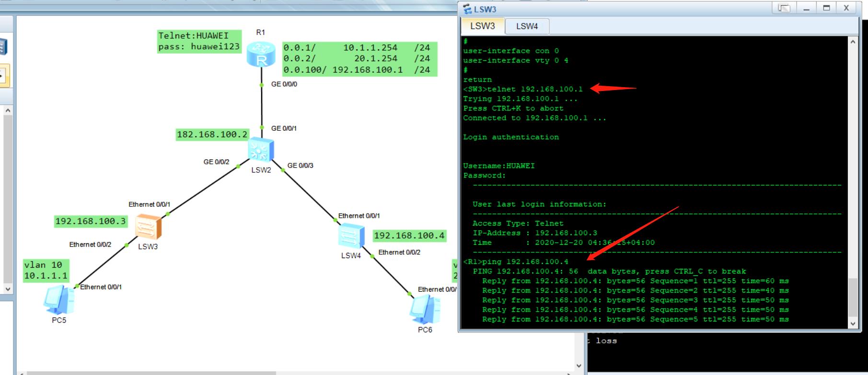This screenshot has width=868, height=375.
Task: Click the 'user-interface con 0' terminal line
Action: pos(511,51)
